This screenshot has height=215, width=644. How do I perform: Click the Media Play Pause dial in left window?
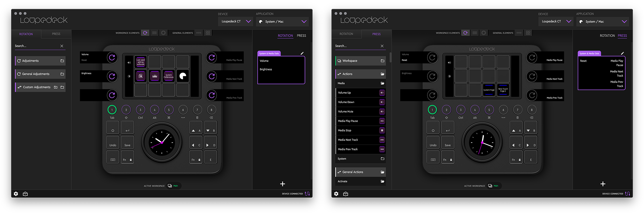tap(212, 57)
